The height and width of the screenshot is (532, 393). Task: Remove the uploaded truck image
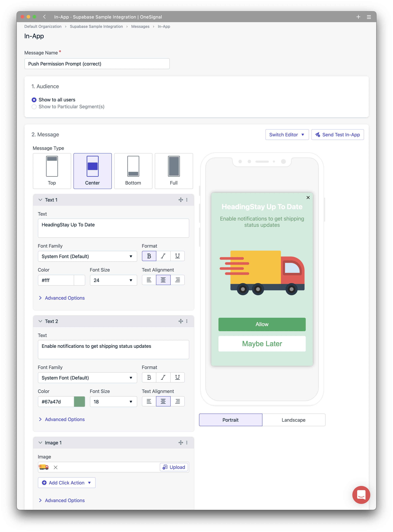coord(56,467)
